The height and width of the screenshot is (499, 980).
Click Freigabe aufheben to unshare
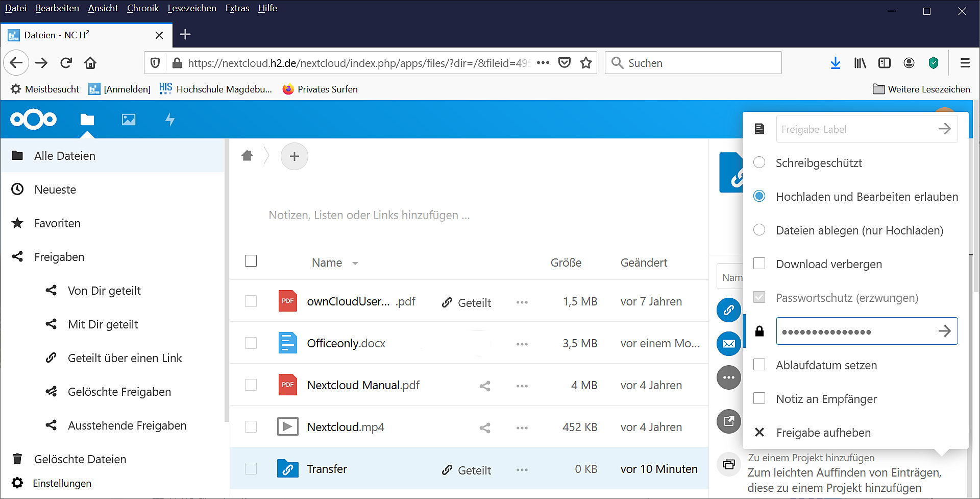pyautogui.click(x=823, y=433)
